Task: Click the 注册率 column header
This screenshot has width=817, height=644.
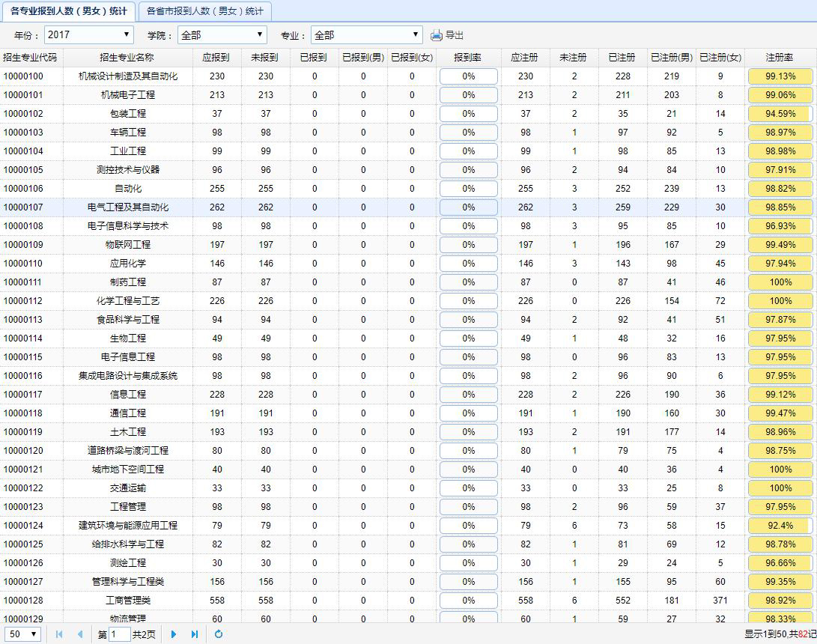Action: (x=780, y=58)
